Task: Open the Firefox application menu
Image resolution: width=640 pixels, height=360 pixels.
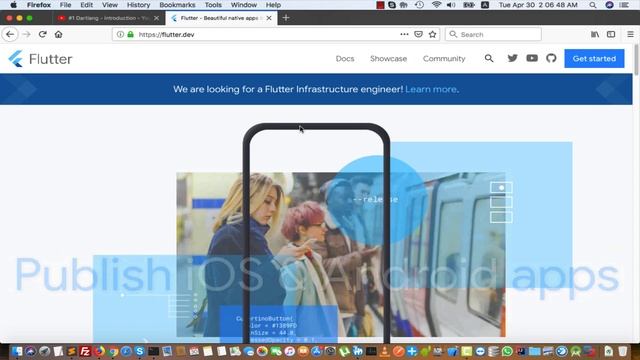Action: pos(39,5)
